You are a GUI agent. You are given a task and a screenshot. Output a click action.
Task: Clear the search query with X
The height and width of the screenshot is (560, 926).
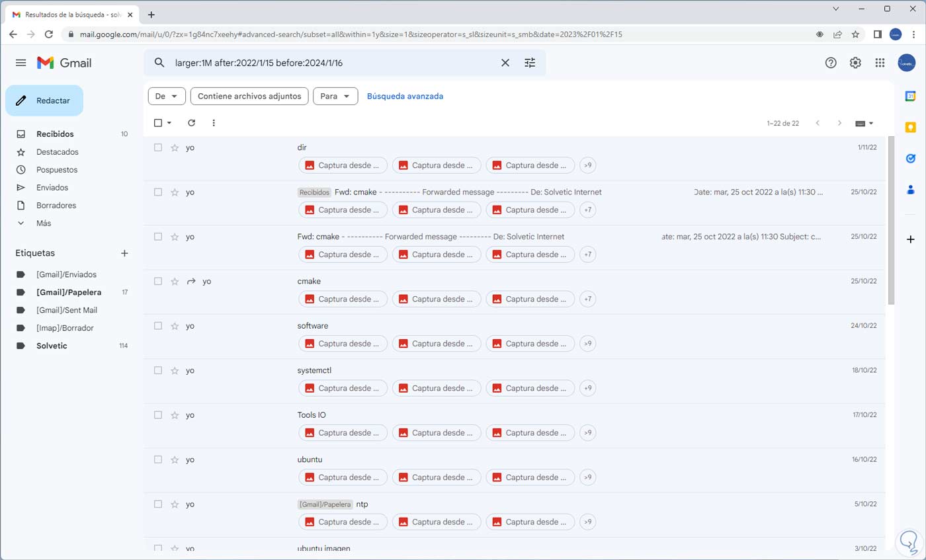(505, 63)
